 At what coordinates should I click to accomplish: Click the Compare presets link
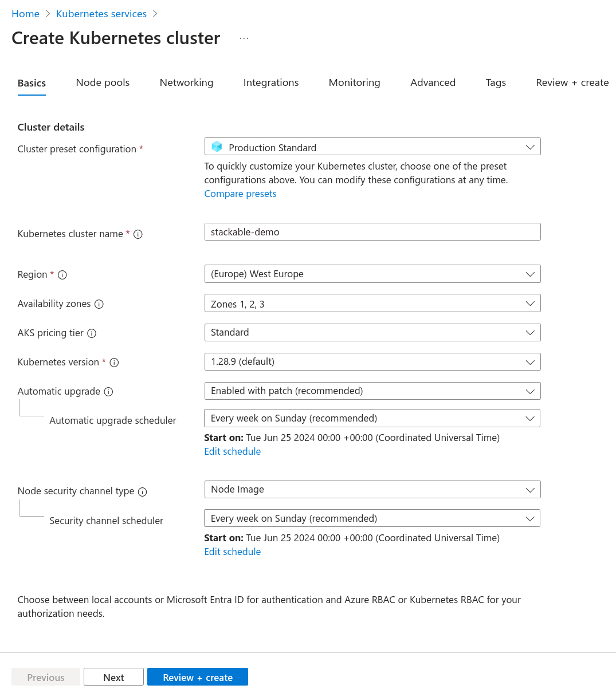click(x=240, y=194)
